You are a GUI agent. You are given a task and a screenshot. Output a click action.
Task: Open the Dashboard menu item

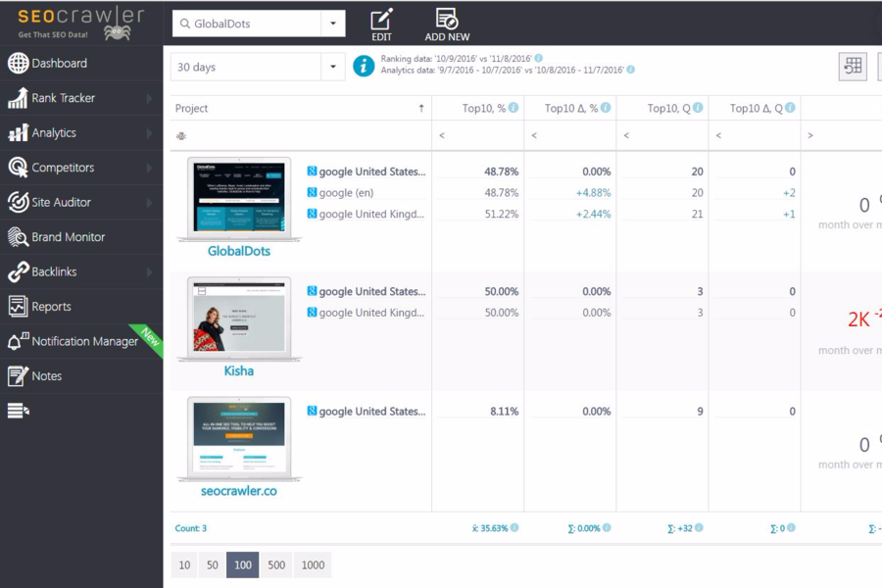59,64
